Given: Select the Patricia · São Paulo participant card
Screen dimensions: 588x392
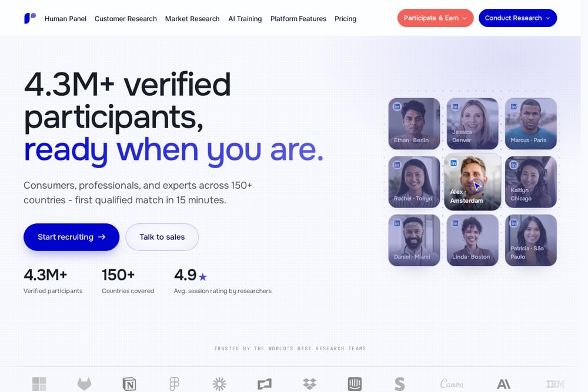Looking at the screenshot, I should [530, 240].
